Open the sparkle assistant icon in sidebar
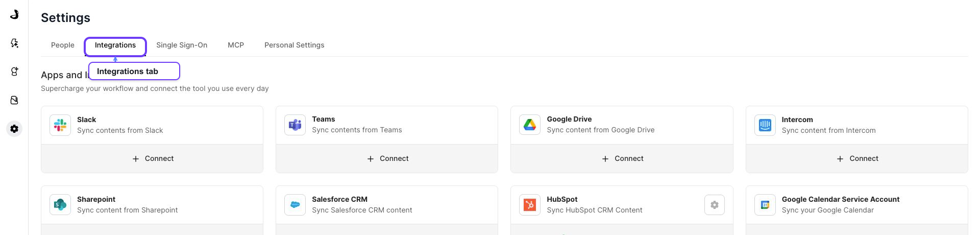980x235 pixels. 14,43
